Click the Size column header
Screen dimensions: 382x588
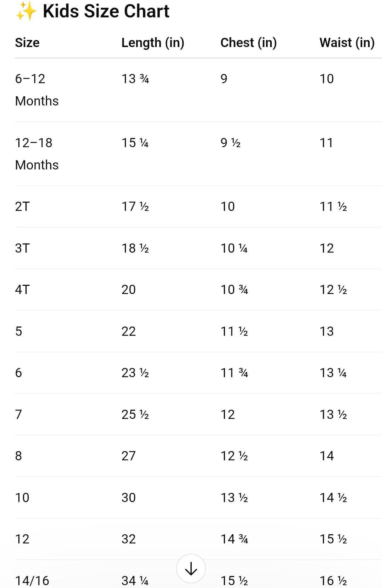coord(27,43)
